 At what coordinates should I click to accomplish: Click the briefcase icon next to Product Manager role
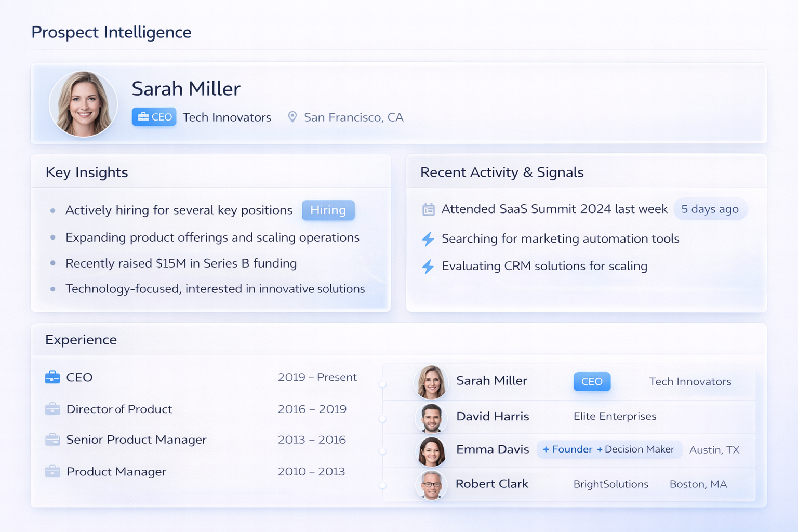[x=52, y=472]
